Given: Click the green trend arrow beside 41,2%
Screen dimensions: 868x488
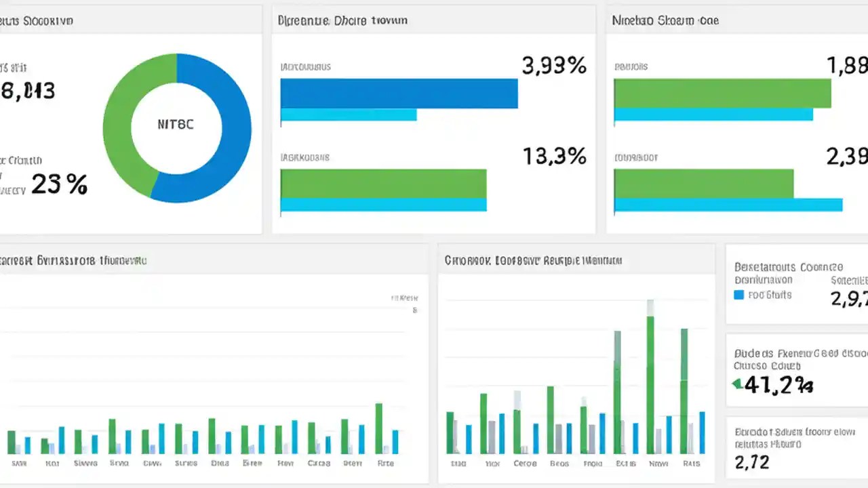Looking at the screenshot, I should click(x=738, y=384).
